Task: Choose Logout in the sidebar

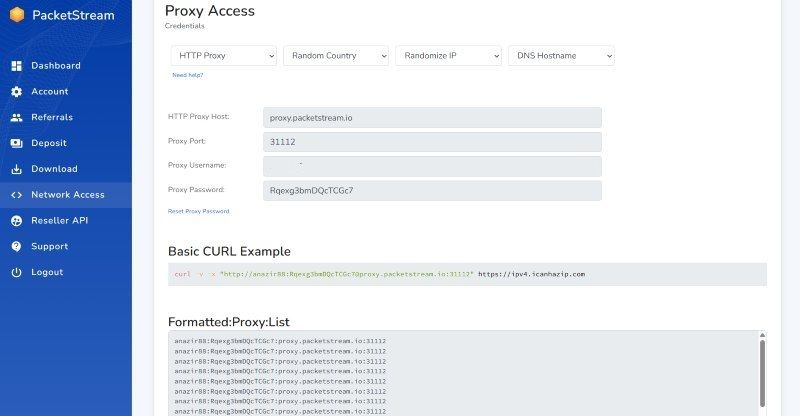Action: (x=66, y=273)
